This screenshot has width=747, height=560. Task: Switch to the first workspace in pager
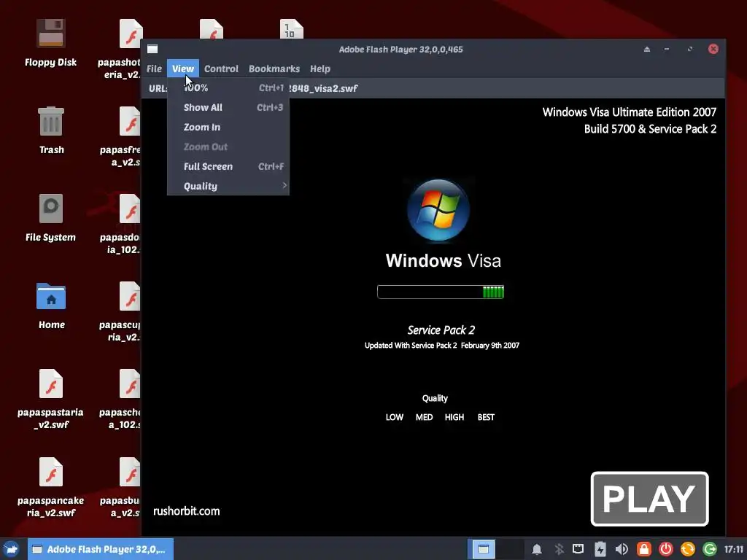483,549
